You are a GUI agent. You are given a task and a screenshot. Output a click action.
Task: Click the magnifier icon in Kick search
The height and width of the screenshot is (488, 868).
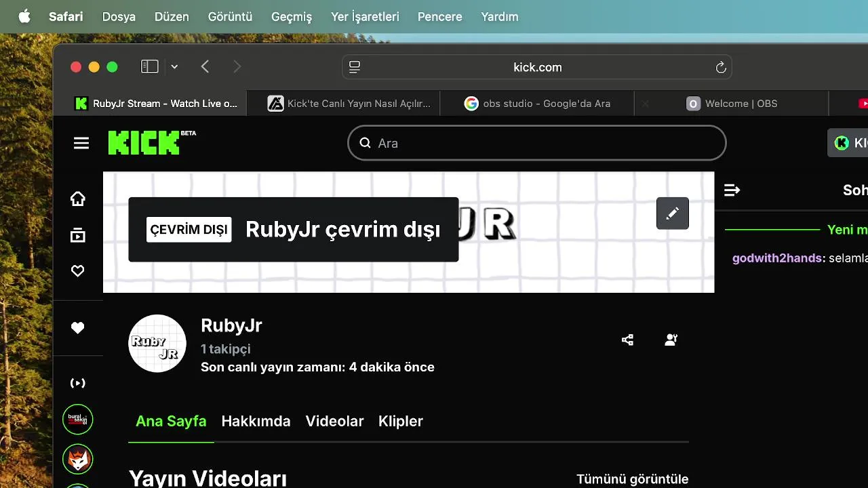365,143
